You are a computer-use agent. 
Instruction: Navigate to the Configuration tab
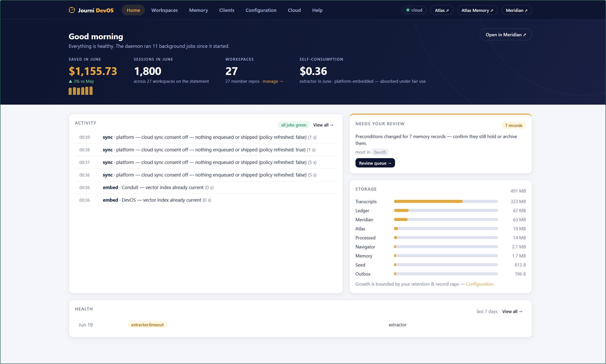(261, 10)
